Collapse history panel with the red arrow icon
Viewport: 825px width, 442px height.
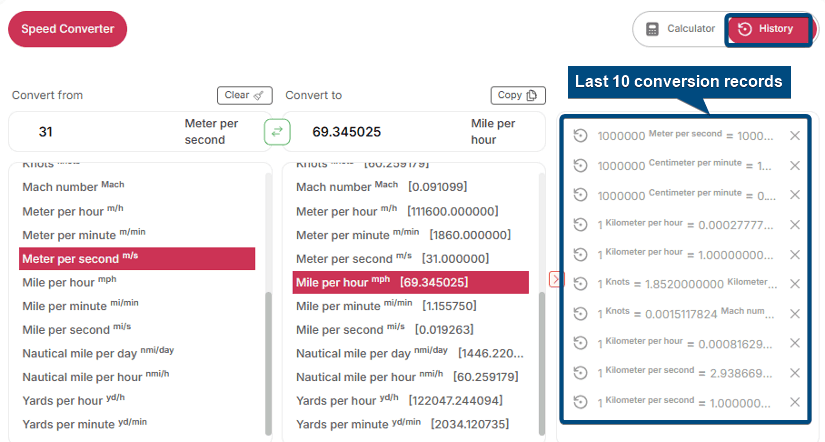point(556,280)
